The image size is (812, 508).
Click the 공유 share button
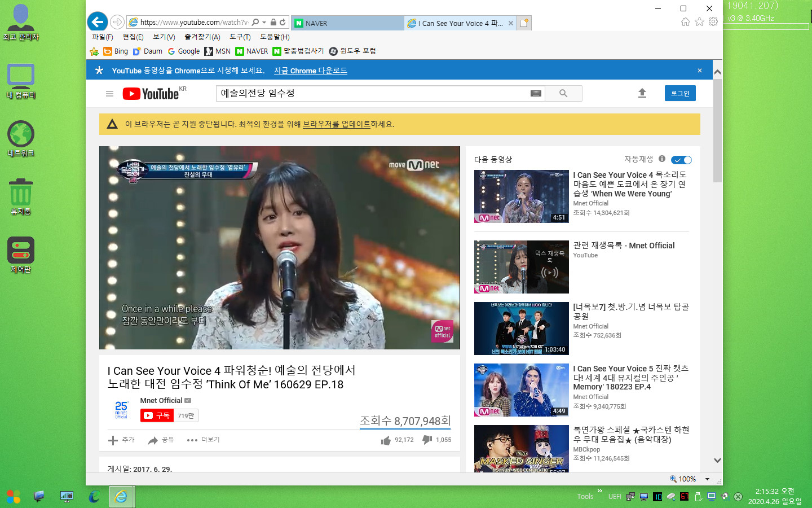coord(161,440)
